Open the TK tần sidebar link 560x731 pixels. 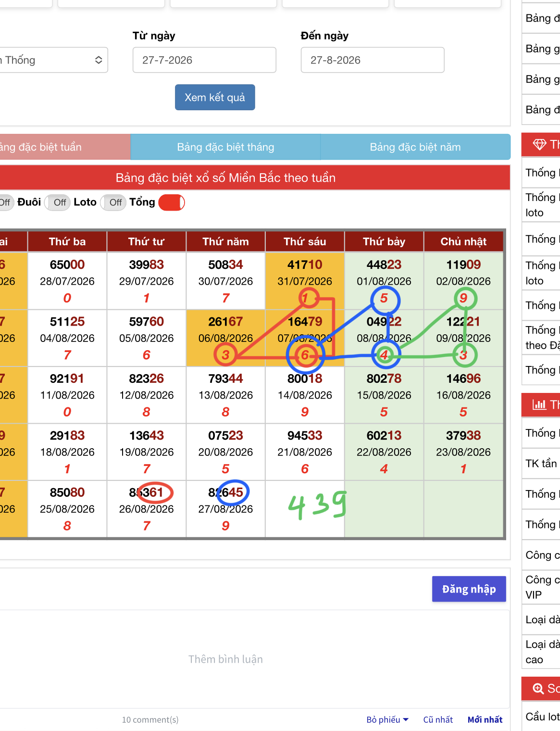tap(541, 464)
